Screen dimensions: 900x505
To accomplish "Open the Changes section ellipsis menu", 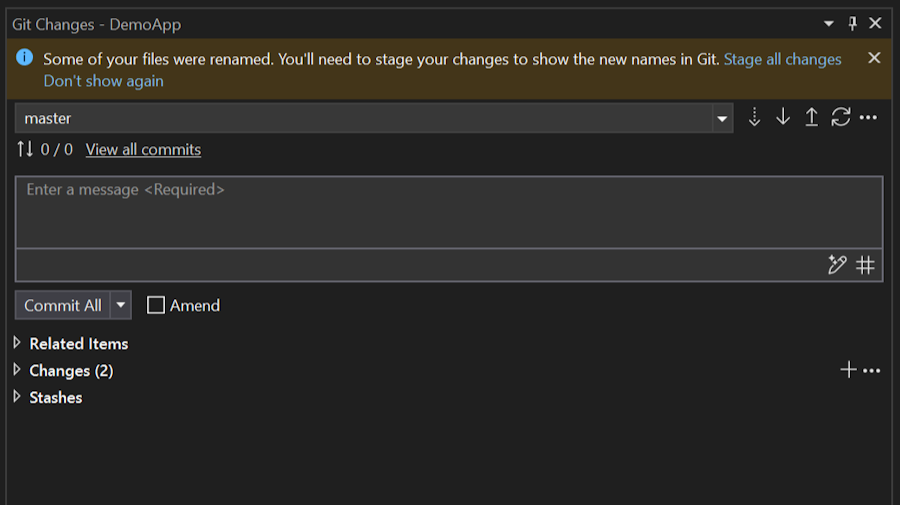I will pyautogui.click(x=872, y=371).
